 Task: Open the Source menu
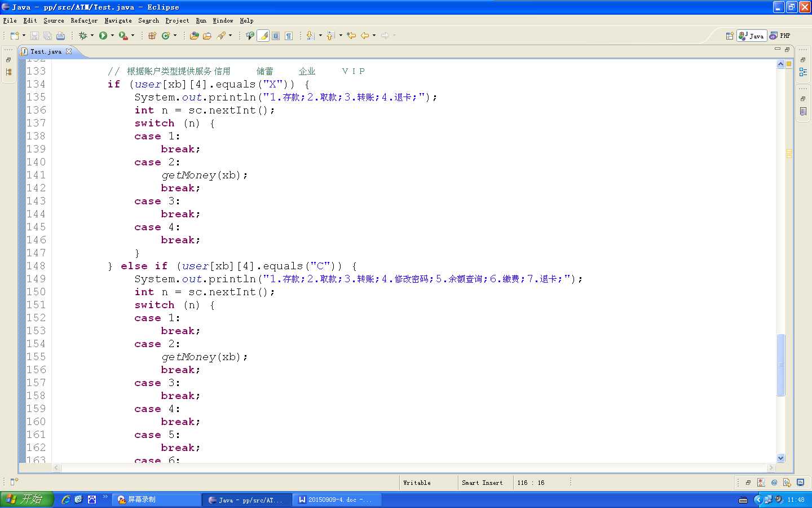tap(54, 20)
